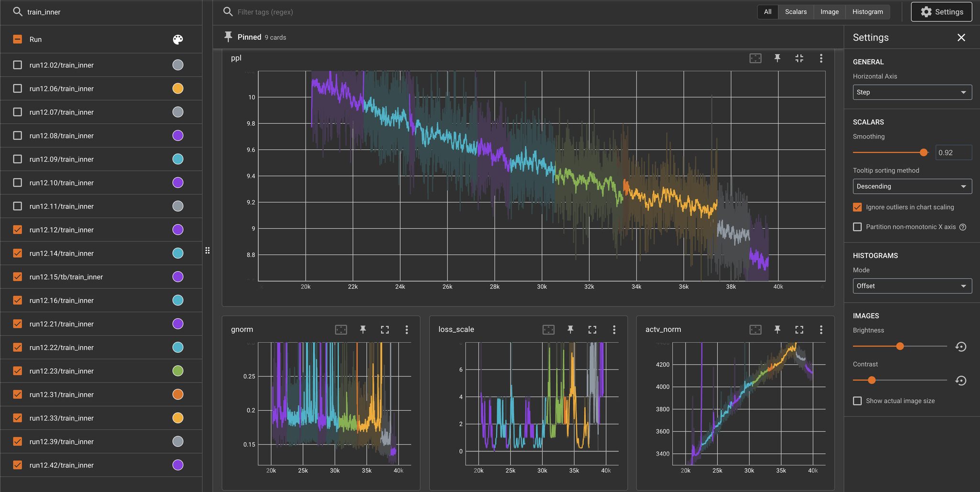
Task: Click the run color palette icon
Action: click(178, 40)
